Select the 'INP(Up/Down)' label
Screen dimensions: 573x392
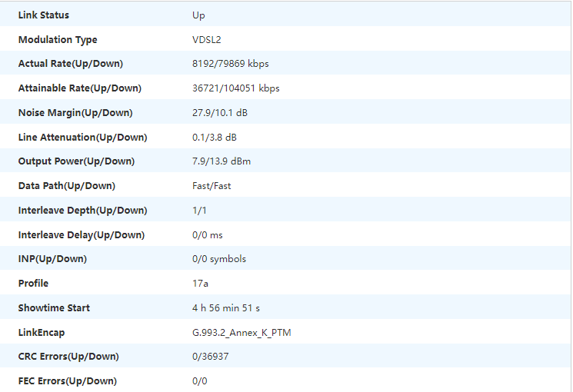52,259
